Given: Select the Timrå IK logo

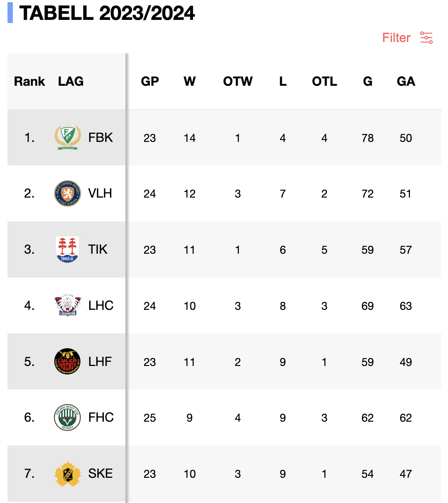Looking at the screenshot, I should tap(67, 250).
